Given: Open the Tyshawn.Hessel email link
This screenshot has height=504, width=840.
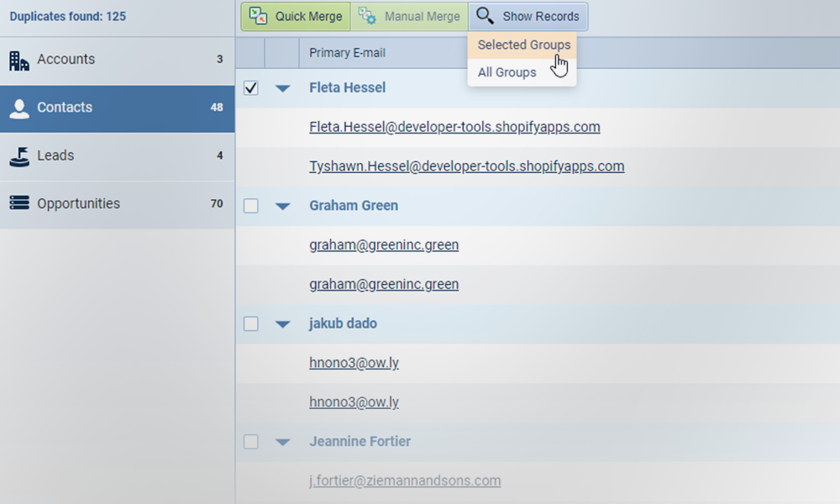Looking at the screenshot, I should coord(466,166).
